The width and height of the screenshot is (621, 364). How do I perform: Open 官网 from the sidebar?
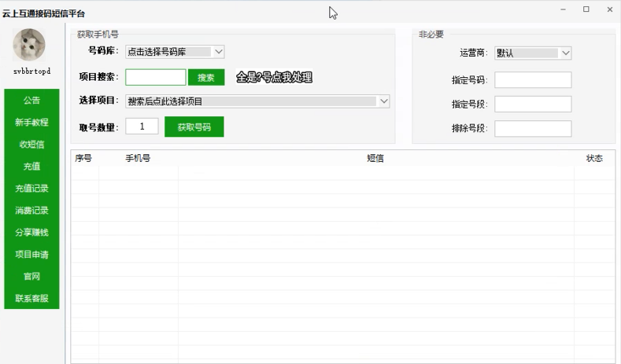(31, 277)
